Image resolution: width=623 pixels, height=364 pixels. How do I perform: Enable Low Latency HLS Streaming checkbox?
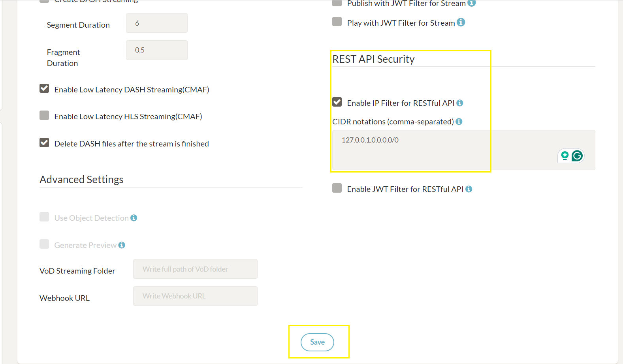click(44, 115)
